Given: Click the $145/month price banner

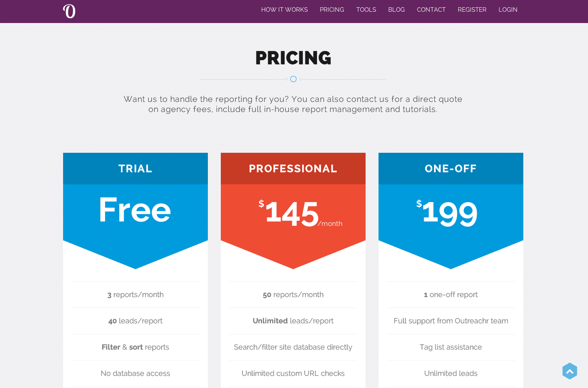Looking at the screenshot, I should click(293, 213).
